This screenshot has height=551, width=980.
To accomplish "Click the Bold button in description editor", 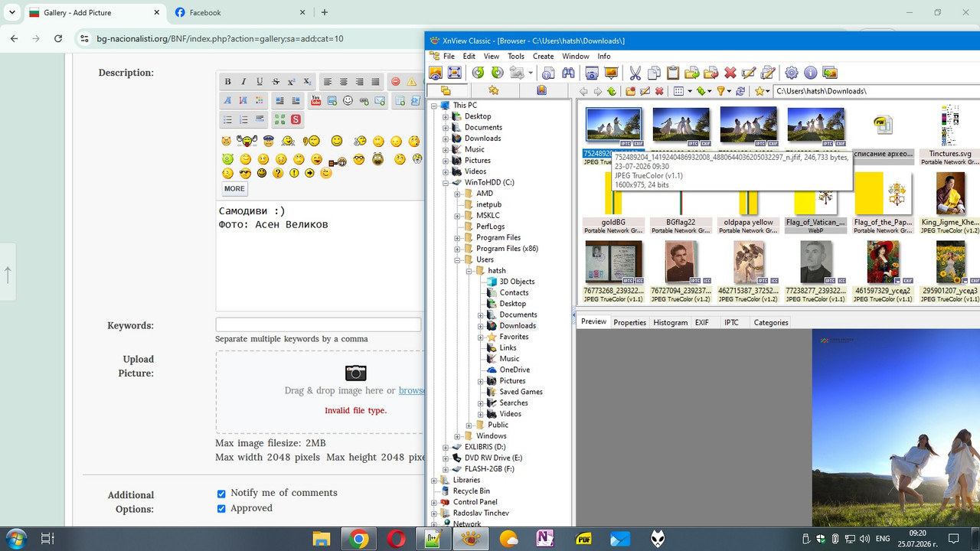I will (227, 82).
